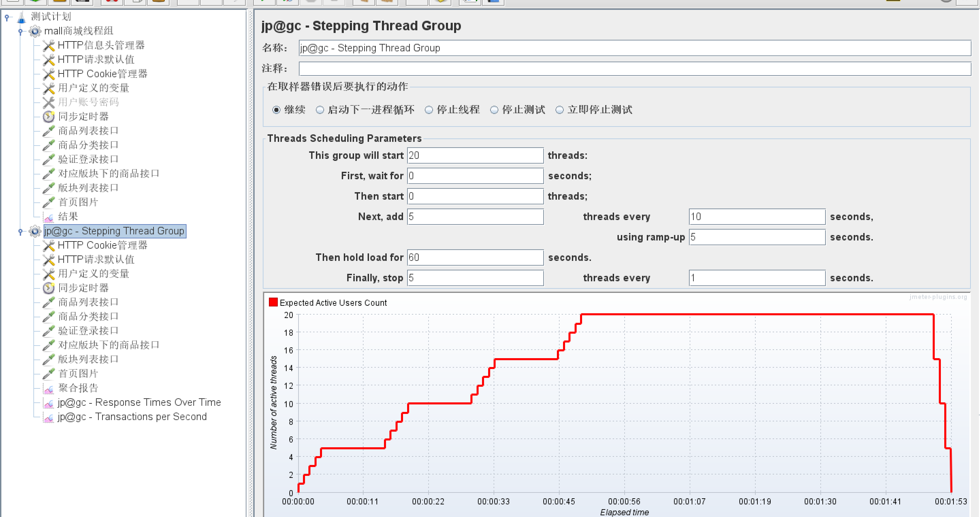Choose the 立即停止测试 radio button
Image resolution: width=980 pixels, height=517 pixels.
[x=559, y=110]
